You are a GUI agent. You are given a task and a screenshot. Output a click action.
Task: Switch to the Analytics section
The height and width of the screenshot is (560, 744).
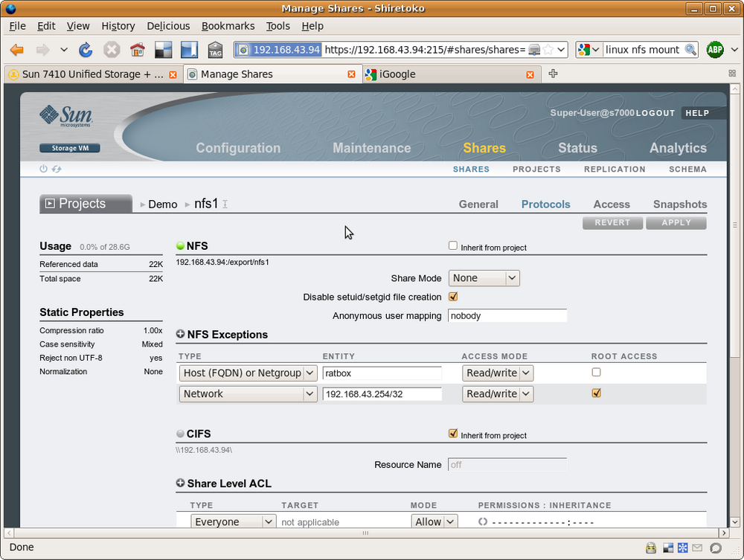(678, 148)
